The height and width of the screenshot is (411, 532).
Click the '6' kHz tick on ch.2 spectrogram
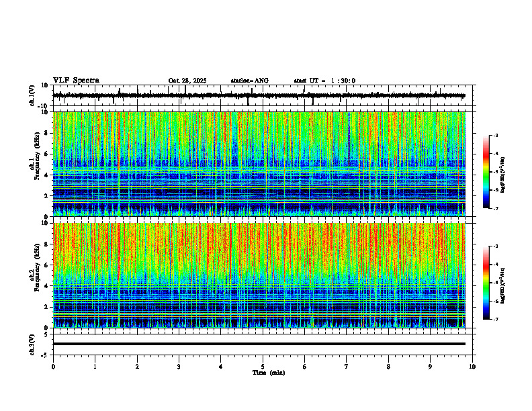pos(46,265)
